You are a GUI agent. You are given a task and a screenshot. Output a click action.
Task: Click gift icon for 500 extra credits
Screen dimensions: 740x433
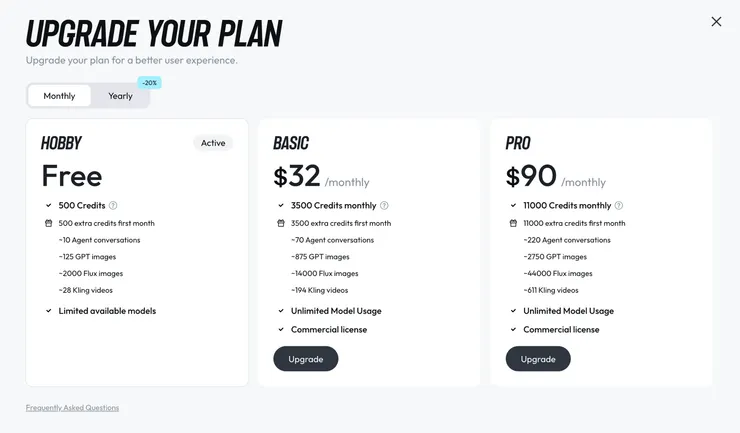coord(49,223)
